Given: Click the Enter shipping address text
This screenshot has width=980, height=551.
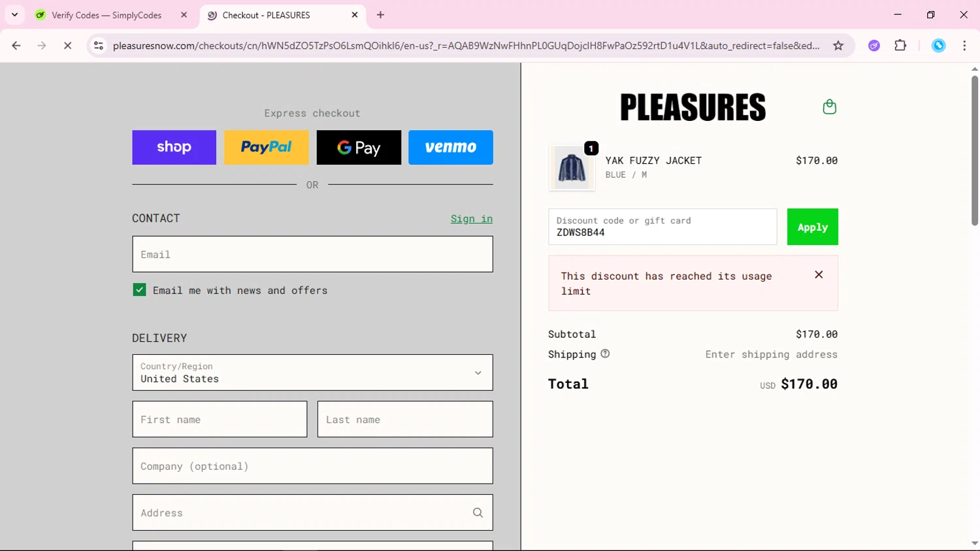Looking at the screenshot, I should point(771,354).
